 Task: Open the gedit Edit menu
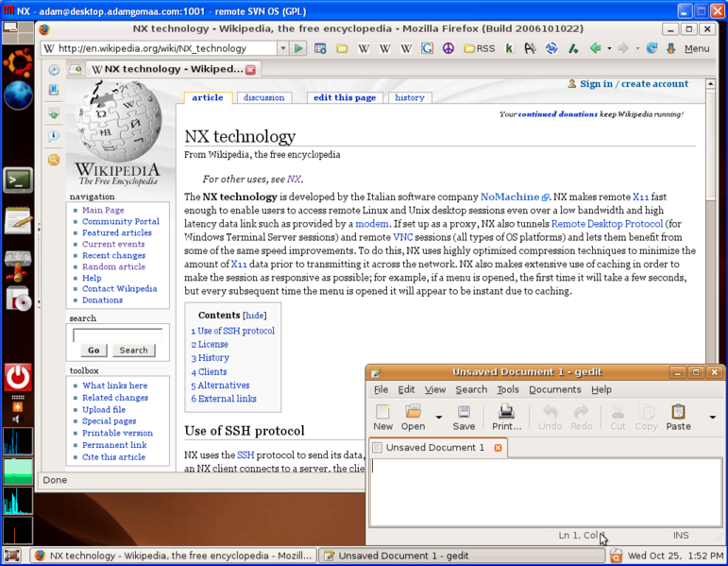(406, 389)
